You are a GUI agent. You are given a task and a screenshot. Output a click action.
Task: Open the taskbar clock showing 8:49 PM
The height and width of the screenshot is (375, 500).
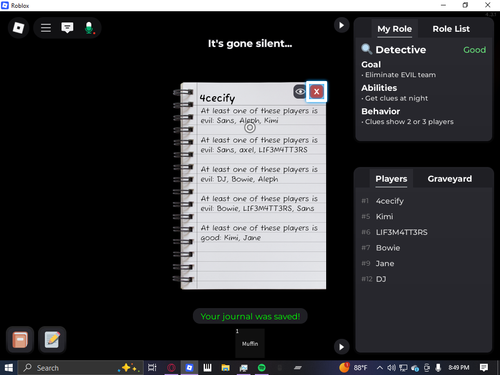459,368
